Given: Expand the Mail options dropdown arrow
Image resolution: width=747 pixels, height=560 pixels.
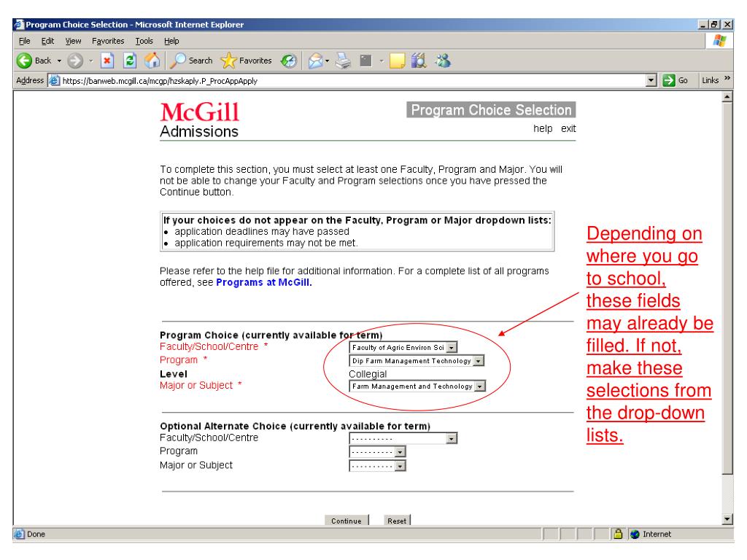Looking at the screenshot, I should tap(328, 61).
